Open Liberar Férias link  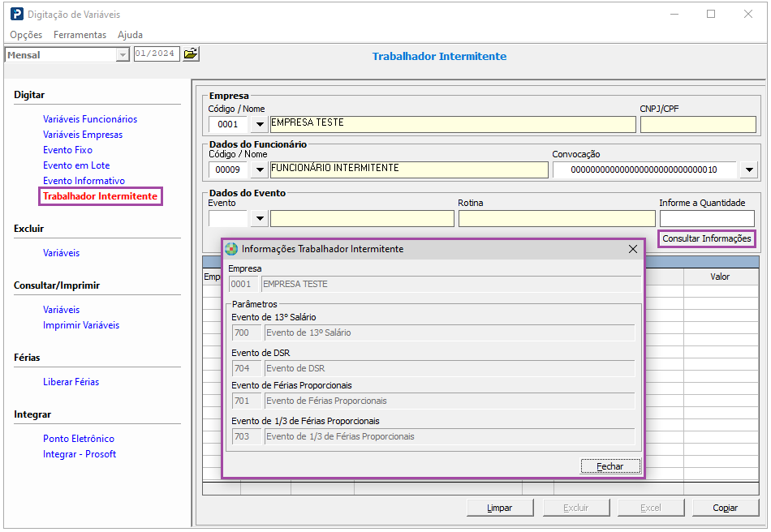(x=71, y=382)
